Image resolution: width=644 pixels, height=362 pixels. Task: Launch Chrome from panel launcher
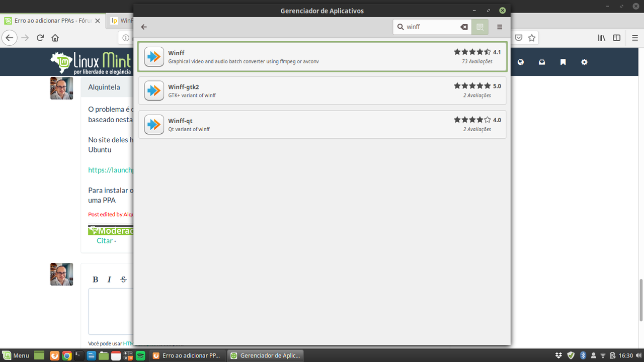[x=67, y=355]
